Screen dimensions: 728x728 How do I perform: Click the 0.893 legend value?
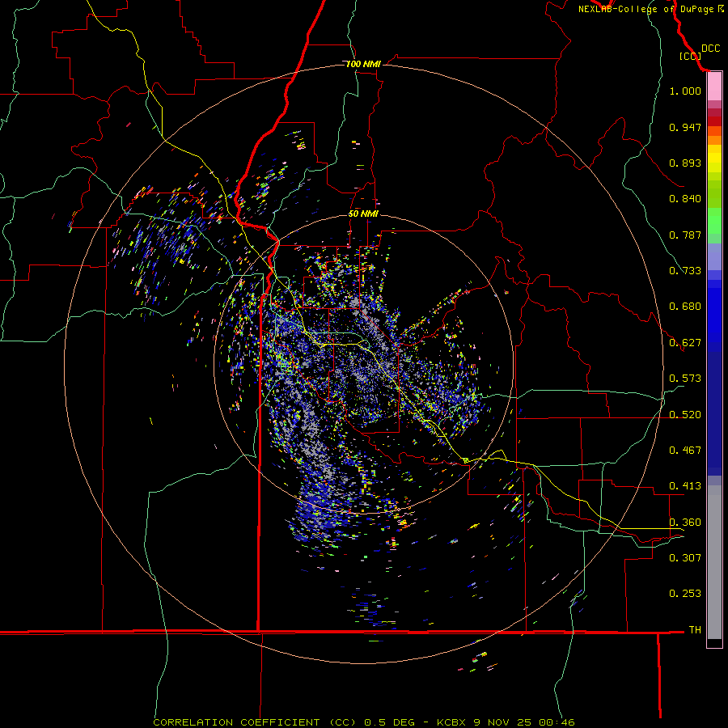click(685, 163)
